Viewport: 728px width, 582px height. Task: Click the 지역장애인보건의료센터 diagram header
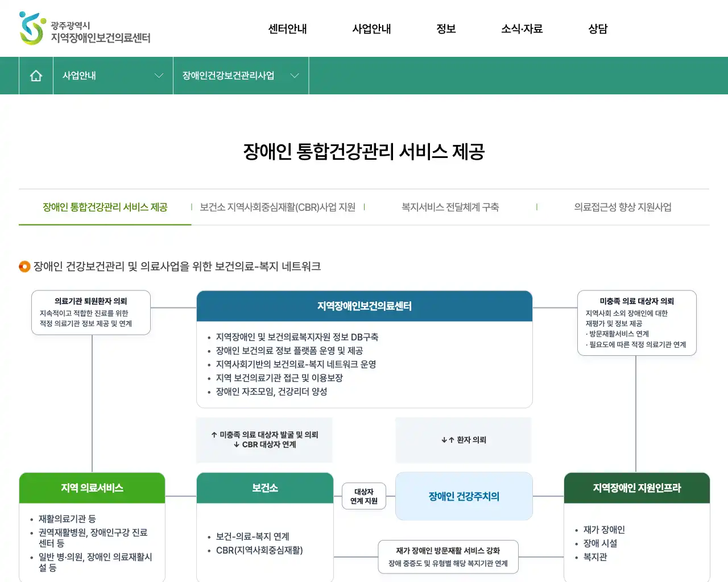(365, 306)
